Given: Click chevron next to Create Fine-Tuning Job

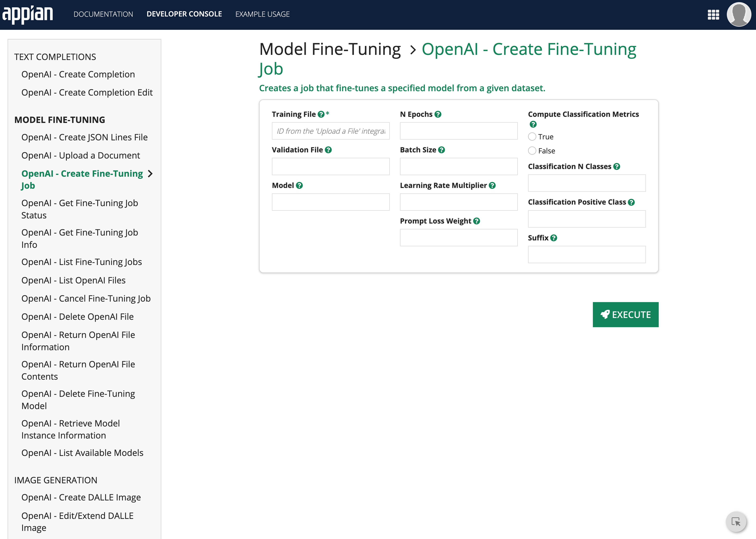Looking at the screenshot, I should (150, 174).
